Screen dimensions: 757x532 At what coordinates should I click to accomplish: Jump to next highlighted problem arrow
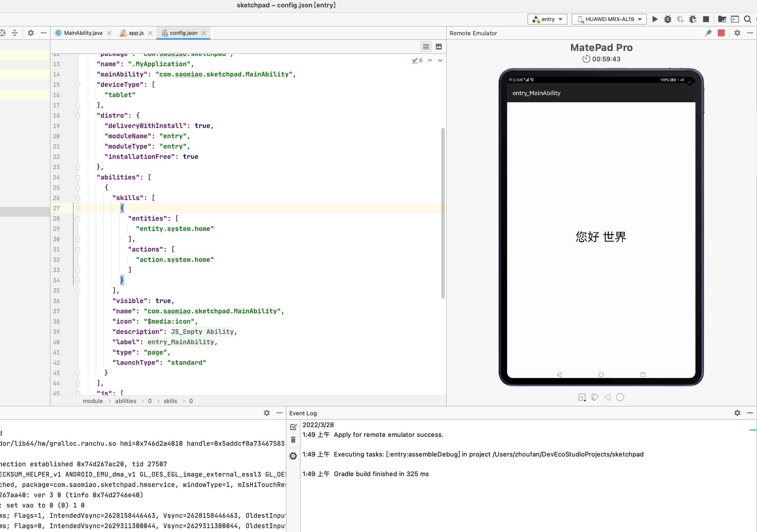[440, 60]
